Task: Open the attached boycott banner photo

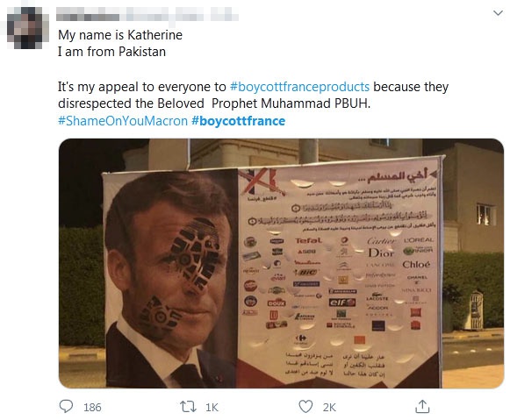Action: point(282,263)
